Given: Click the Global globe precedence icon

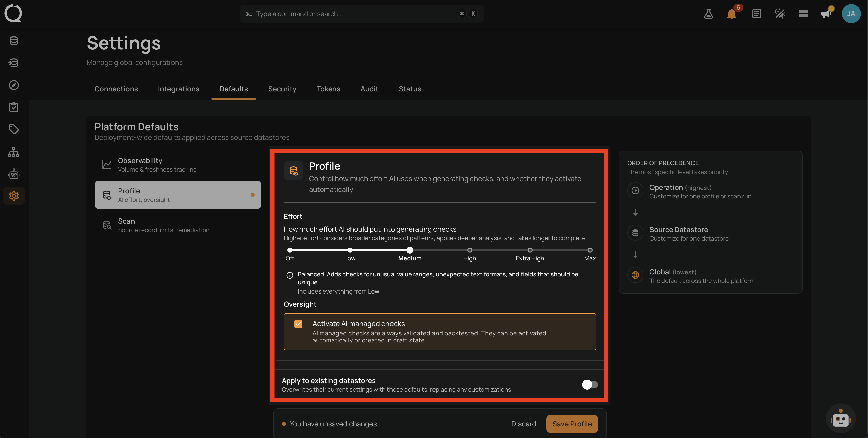Looking at the screenshot, I should click(635, 275).
